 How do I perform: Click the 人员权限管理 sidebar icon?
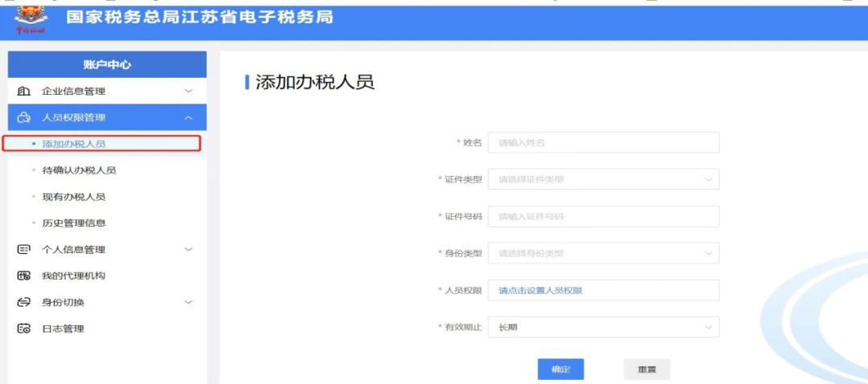[24, 117]
